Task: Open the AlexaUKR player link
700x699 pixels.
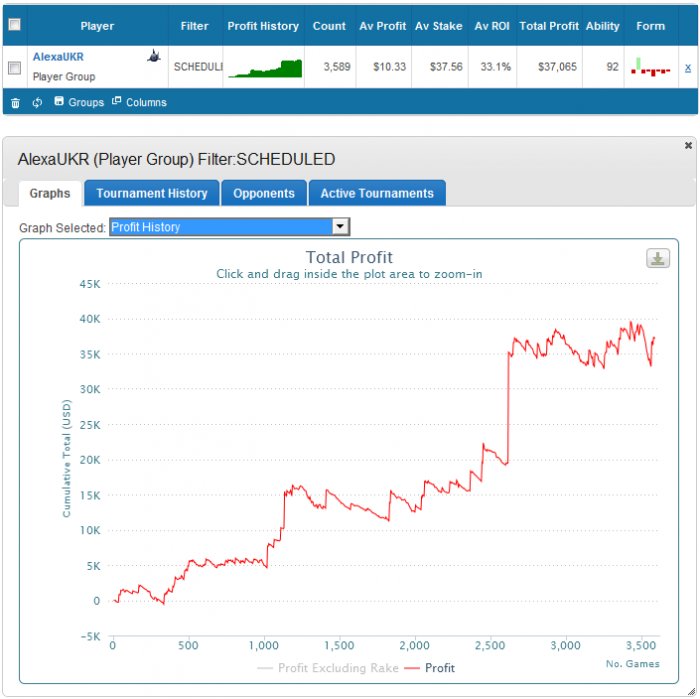Action: 58,57
